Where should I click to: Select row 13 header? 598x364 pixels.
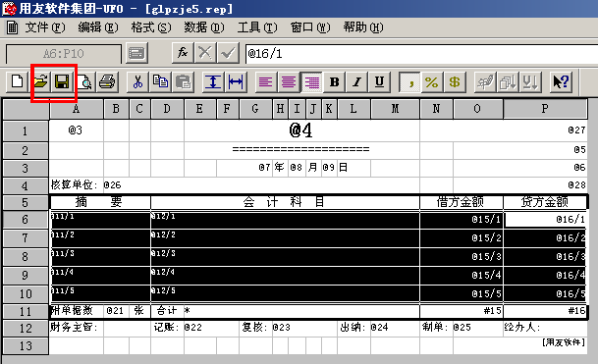tap(26, 346)
